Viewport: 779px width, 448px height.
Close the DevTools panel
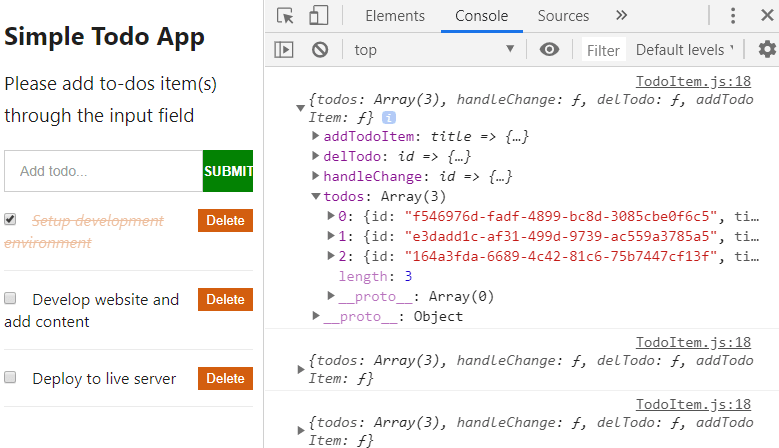pos(767,15)
